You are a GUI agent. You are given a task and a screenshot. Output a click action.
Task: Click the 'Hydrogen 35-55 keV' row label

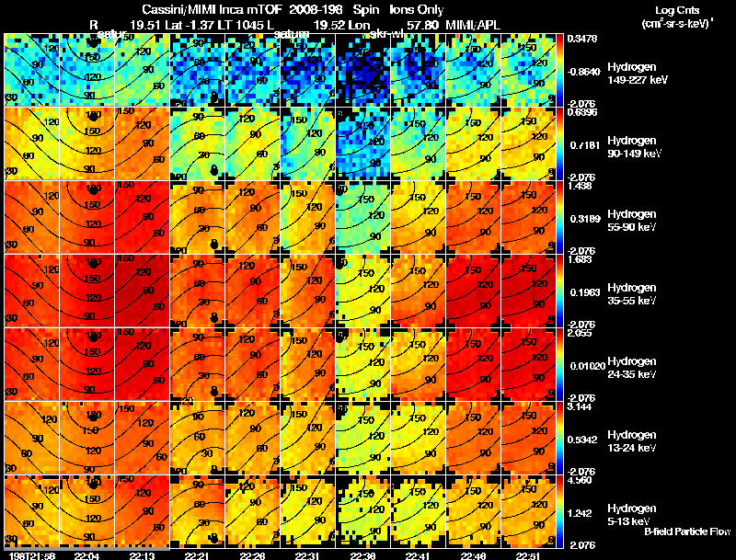632,294
